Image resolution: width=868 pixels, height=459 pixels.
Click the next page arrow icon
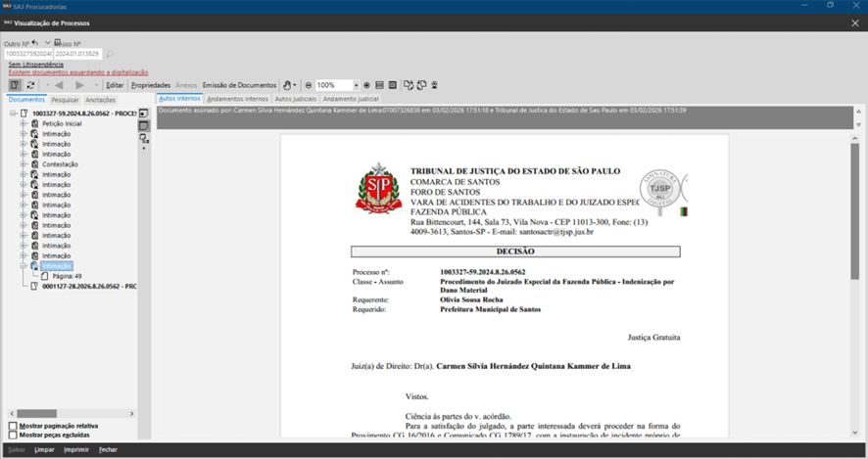pos(80,85)
